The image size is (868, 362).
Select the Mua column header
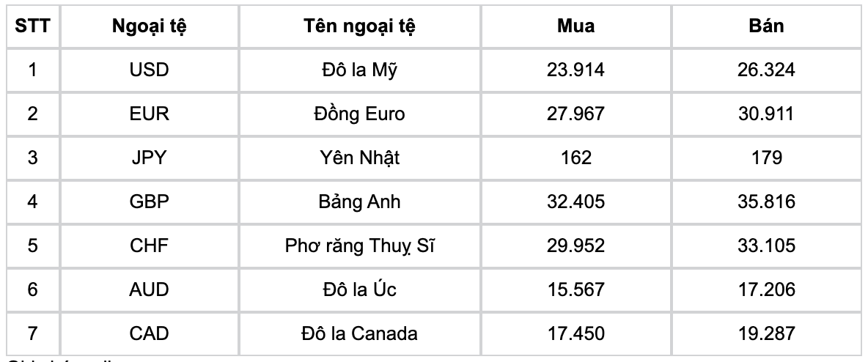pos(575,26)
